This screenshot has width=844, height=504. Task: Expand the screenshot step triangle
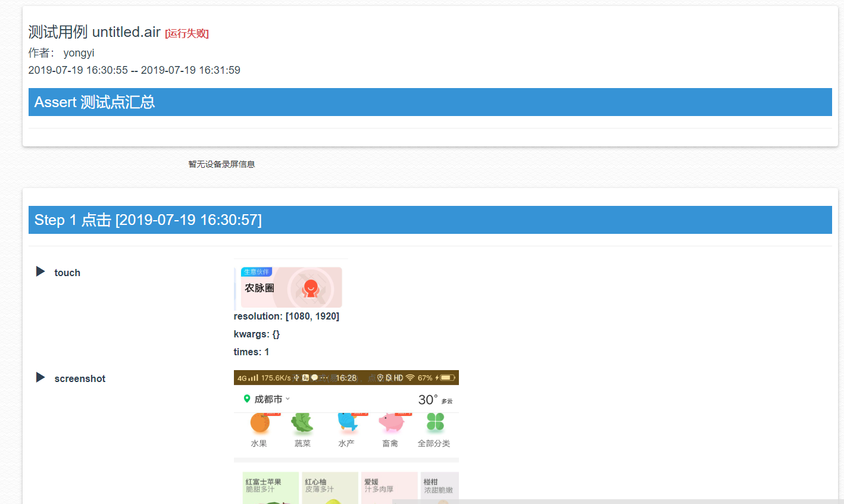[x=40, y=378]
